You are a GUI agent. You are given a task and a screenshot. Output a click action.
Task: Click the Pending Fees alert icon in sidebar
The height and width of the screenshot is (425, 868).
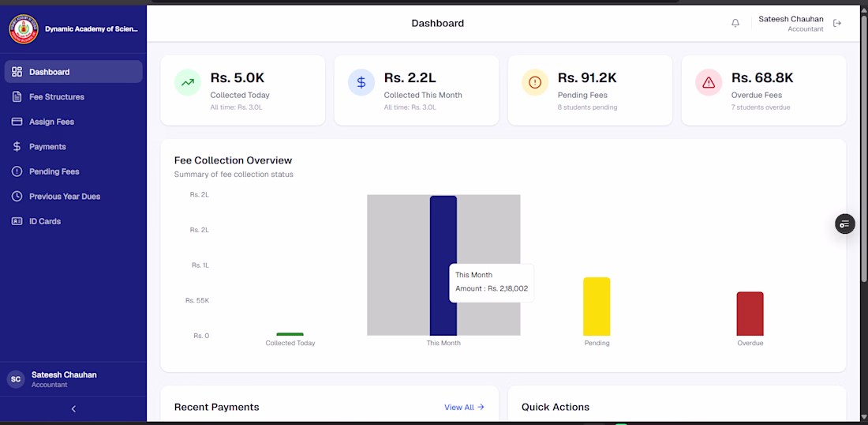click(17, 171)
